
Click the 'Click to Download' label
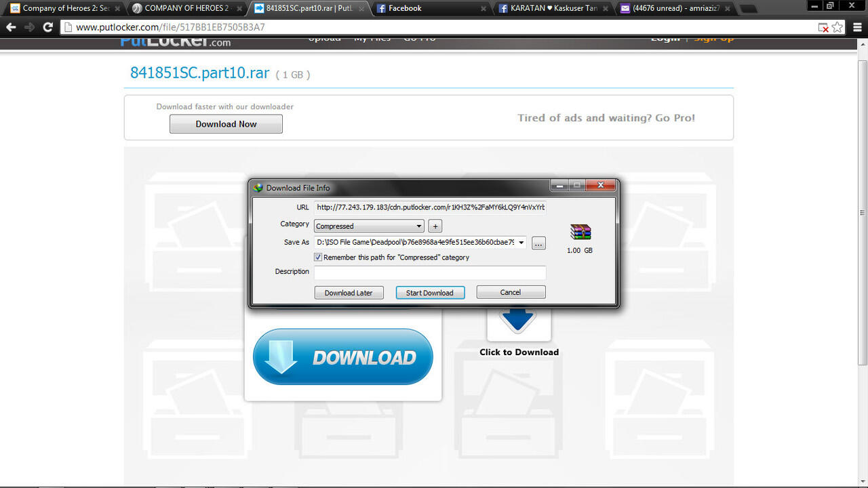[x=519, y=352]
